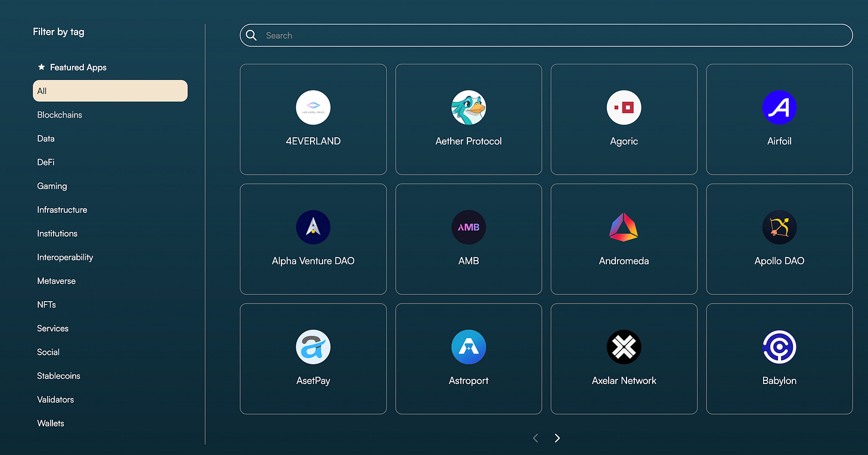The width and height of the screenshot is (868, 455).
Task: Click the Agoric name text
Action: (x=624, y=141)
